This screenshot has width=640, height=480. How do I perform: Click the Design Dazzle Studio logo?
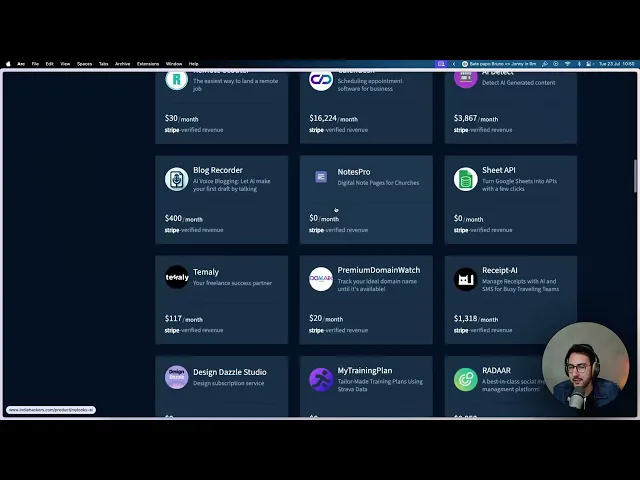click(x=176, y=377)
